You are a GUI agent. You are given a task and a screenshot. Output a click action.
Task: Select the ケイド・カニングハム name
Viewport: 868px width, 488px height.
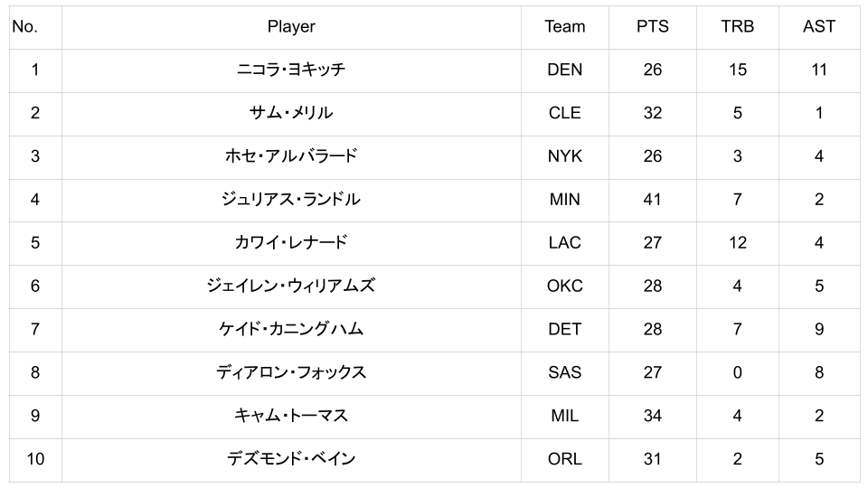pos(291,329)
